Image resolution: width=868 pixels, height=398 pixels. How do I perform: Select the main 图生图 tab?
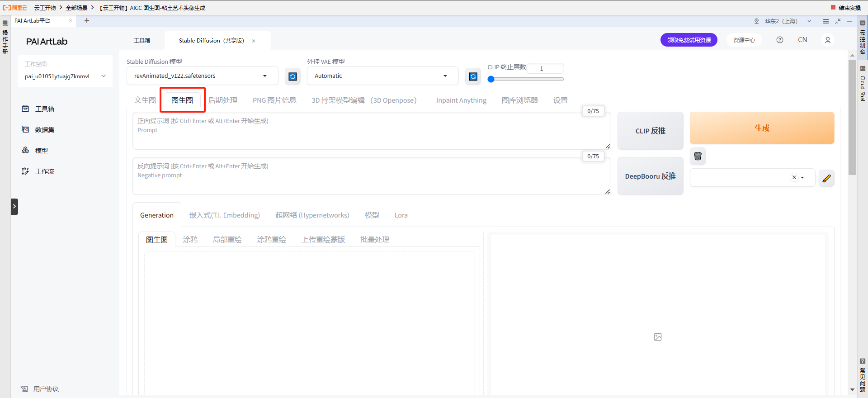182,100
